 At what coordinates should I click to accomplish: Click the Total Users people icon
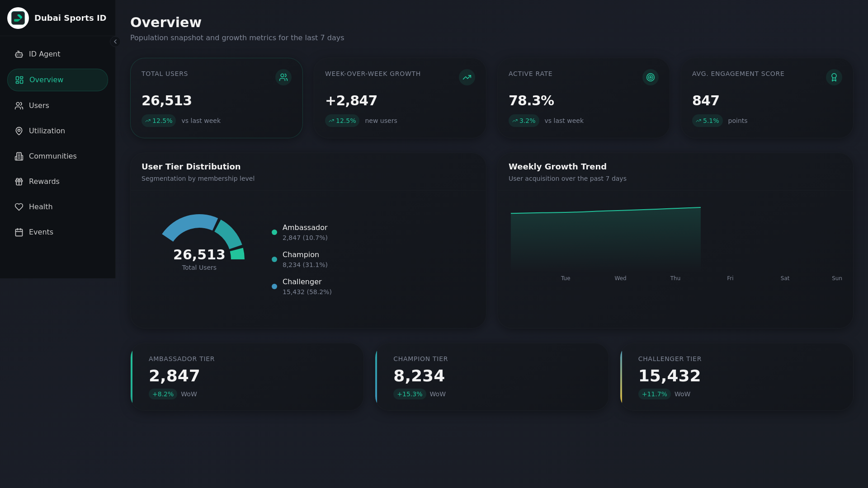(x=283, y=77)
